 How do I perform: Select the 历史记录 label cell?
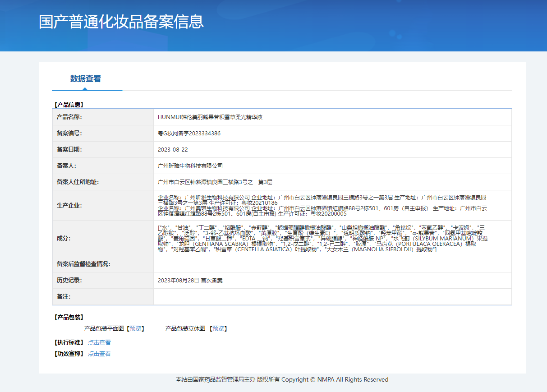(x=103, y=281)
